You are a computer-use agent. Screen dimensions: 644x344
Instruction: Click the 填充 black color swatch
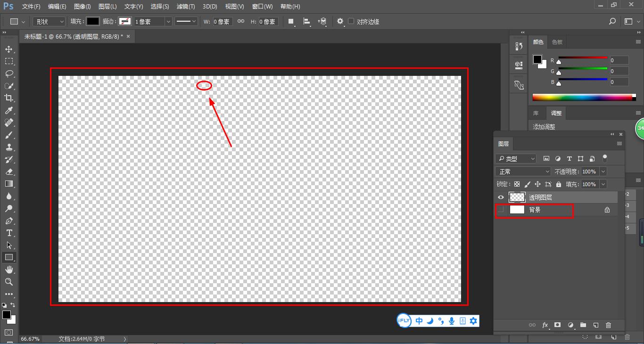(x=93, y=21)
